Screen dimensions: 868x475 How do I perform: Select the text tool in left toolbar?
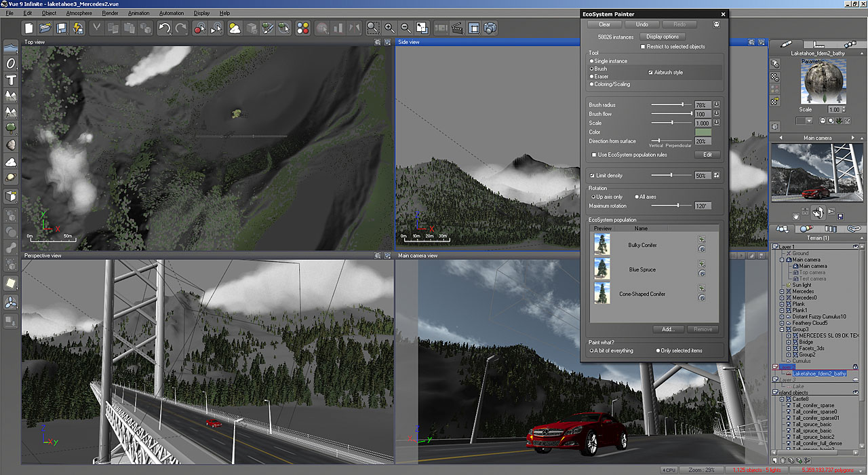(x=11, y=80)
